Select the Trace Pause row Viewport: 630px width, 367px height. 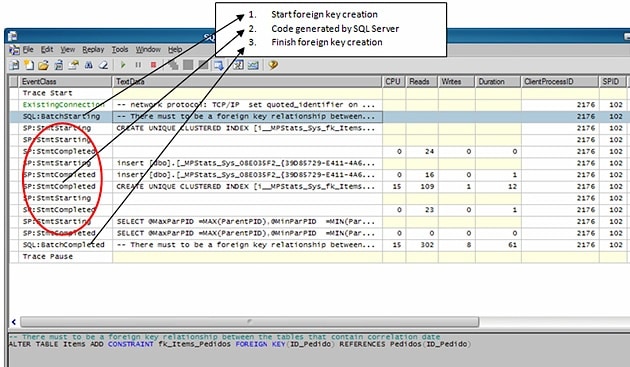tap(317, 256)
